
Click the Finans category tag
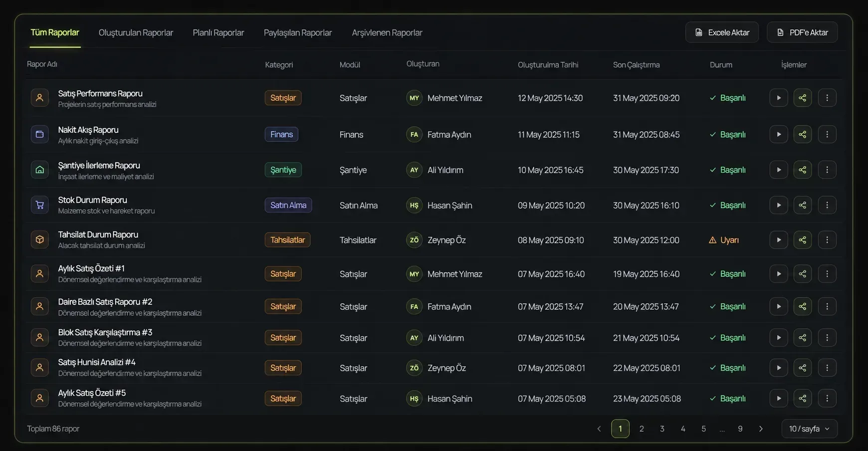click(281, 134)
